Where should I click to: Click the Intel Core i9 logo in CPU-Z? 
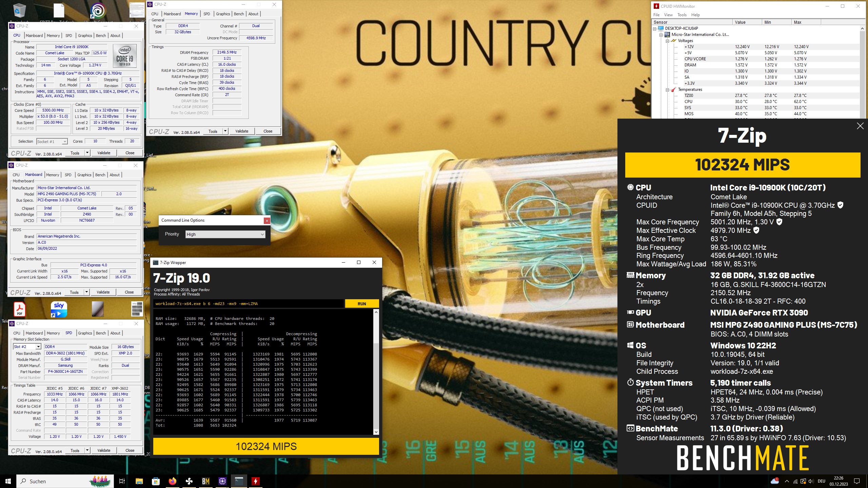pyautogui.click(x=125, y=56)
